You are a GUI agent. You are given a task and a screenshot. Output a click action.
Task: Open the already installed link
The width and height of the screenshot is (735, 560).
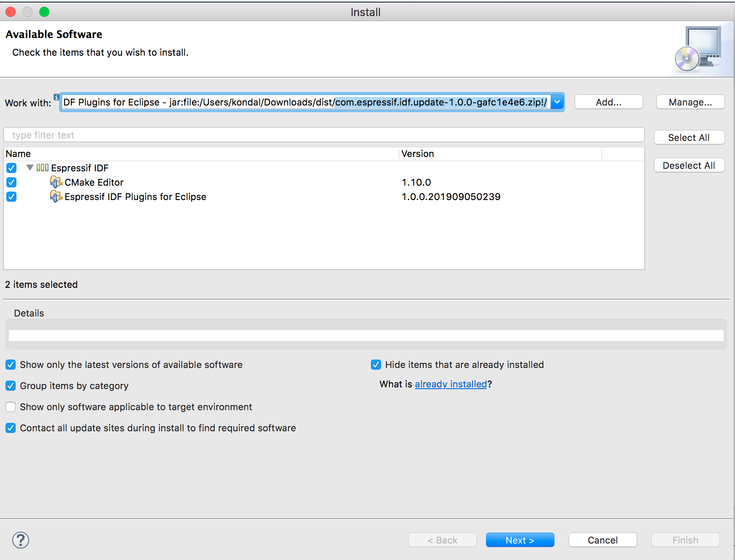[x=451, y=384]
